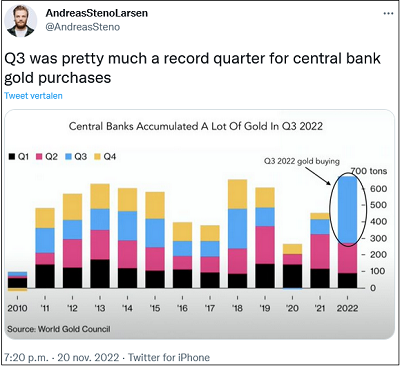Screen dimensions: 400x366
Task: Click the circled blue Q3 2022 bar segment
Action: [347, 209]
